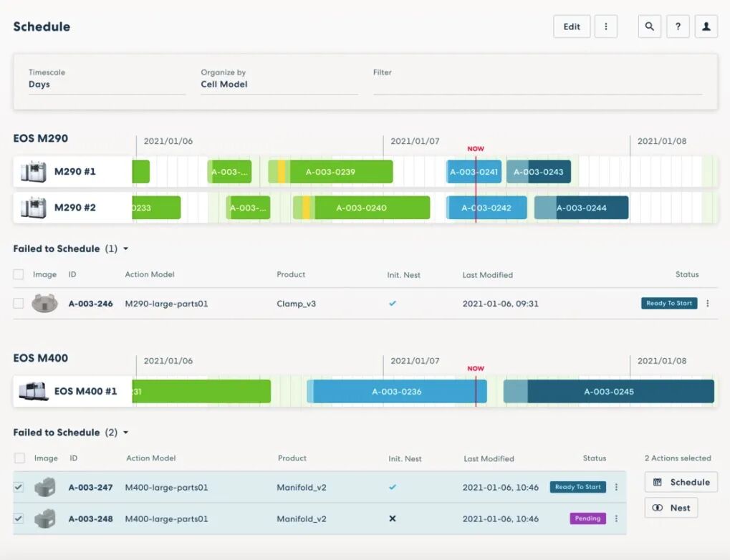The image size is (730, 560).
Task: Sort by Status column in EOS M400 table
Action: click(595, 458)
